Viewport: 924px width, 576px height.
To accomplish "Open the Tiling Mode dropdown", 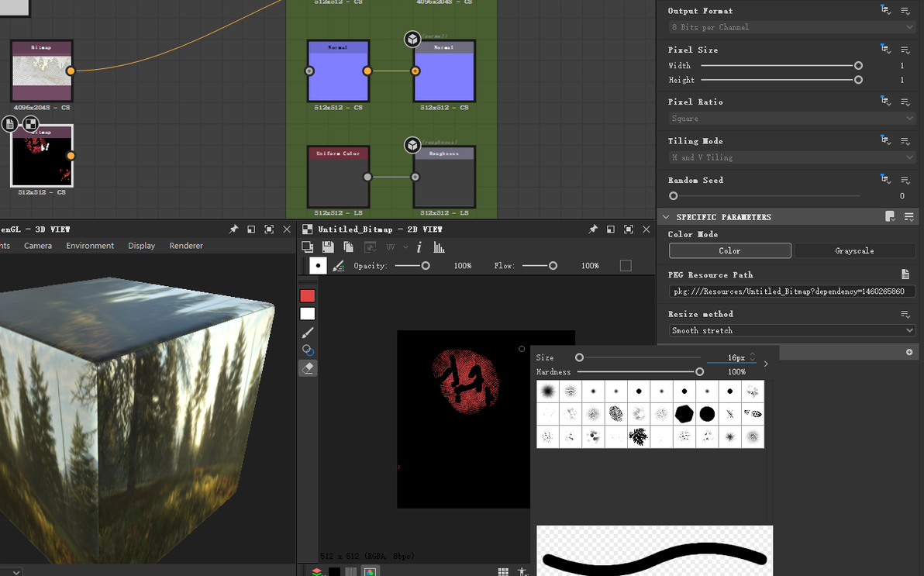I will tap(791, 157).
